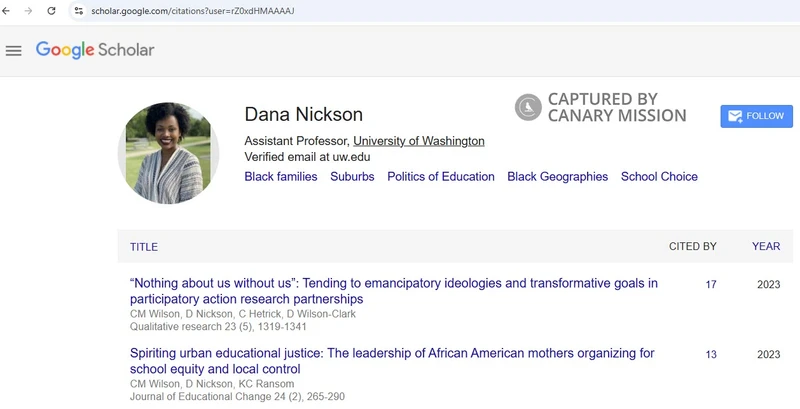This screenshot has width=800, height=409.
Task: Click the 2023 year of "Nothing about us" article
Action: click(x=768, y=285)
